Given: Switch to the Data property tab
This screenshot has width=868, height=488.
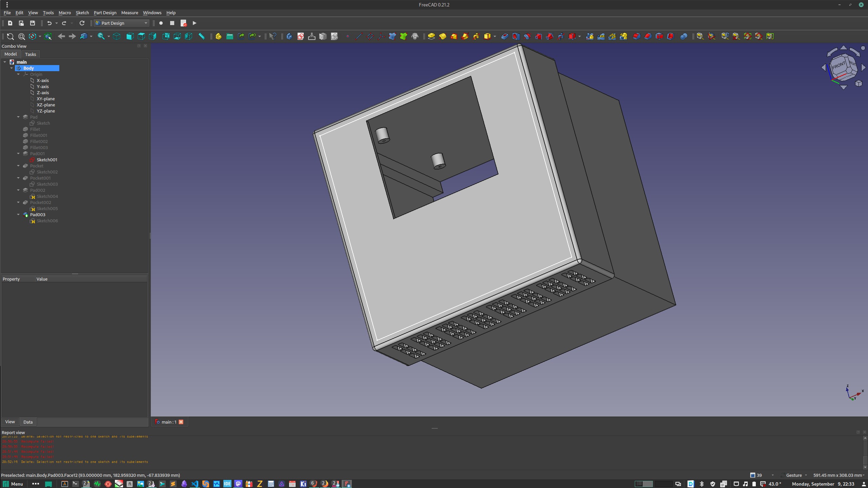Looking at the screenshot, I should coord(28,422).
